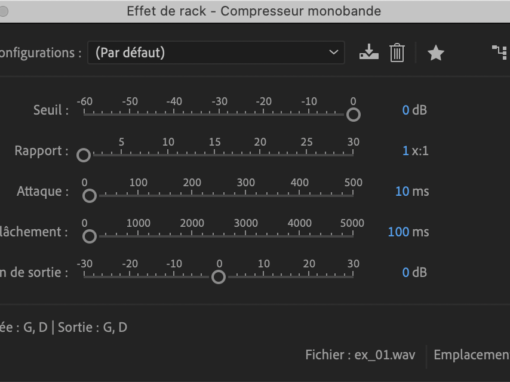Viewport: 510px width, 382px height.
Task: Mark the preset as favorite with the star
Action: click(436, 53)
